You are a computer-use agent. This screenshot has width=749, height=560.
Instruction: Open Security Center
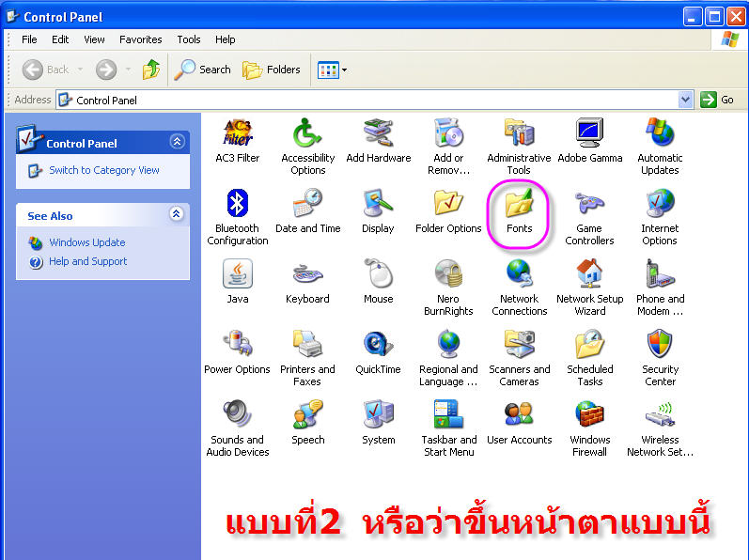pyautogui.click(x=660, y=359)
